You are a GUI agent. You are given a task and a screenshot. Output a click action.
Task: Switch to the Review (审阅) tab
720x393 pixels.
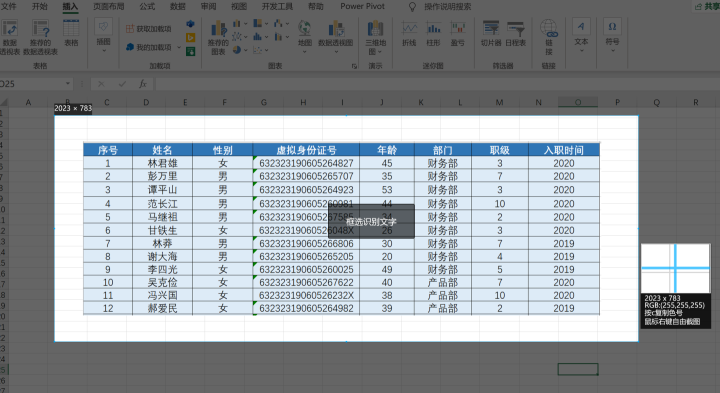(208, 6)
